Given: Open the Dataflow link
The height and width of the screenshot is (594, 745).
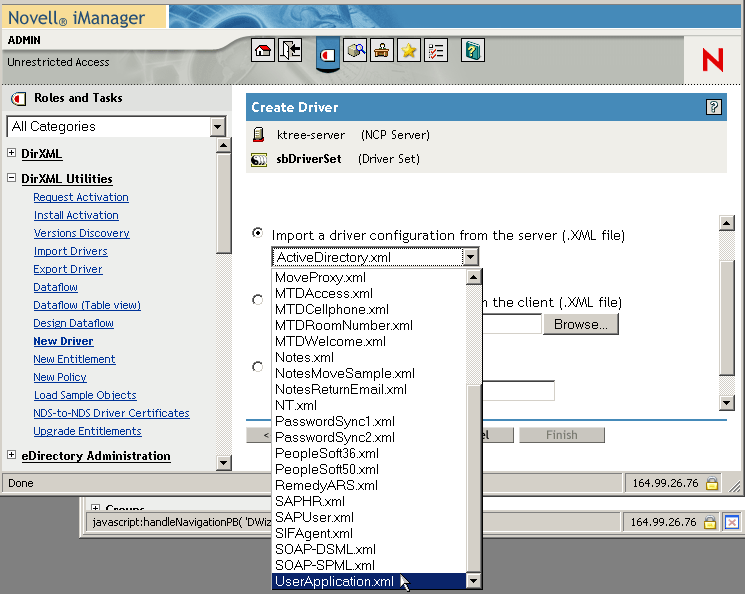Looking at the screenshot, I should [x=56, y=287].
